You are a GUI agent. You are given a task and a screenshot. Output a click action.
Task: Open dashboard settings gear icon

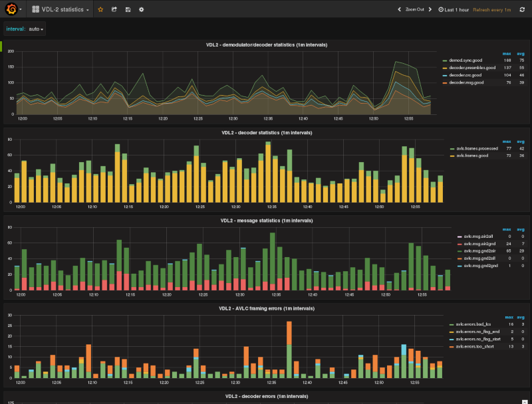tap(142, 9)
